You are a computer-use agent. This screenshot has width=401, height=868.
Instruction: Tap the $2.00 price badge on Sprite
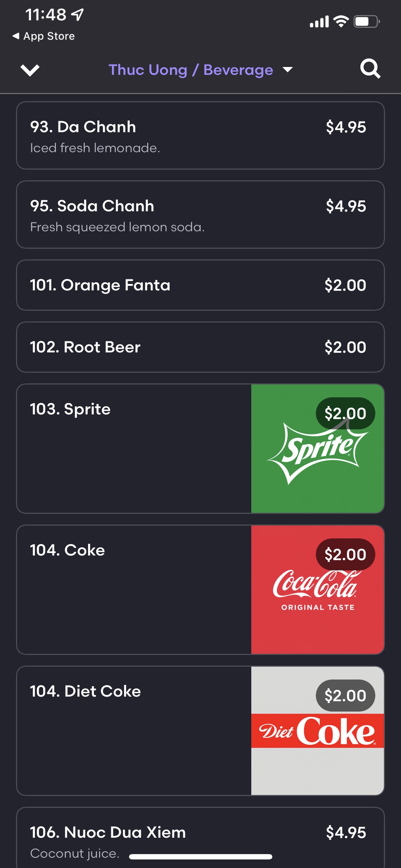click(345, 413)
